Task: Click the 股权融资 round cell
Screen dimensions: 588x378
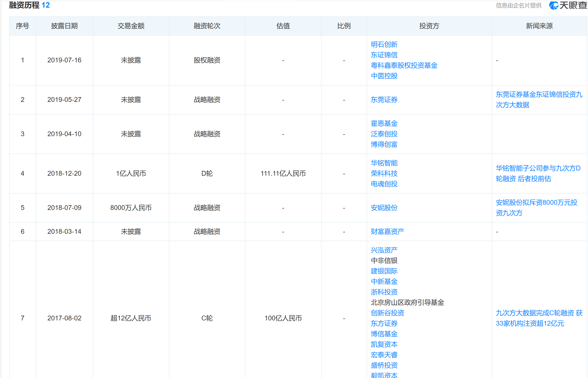Action: 207,60
